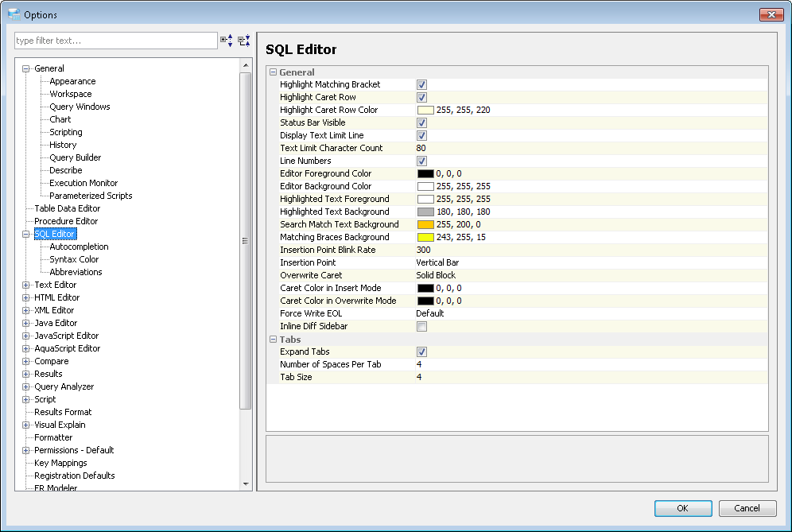
Task: Open the Formatter options page
Action: click(x=53, y=437)
